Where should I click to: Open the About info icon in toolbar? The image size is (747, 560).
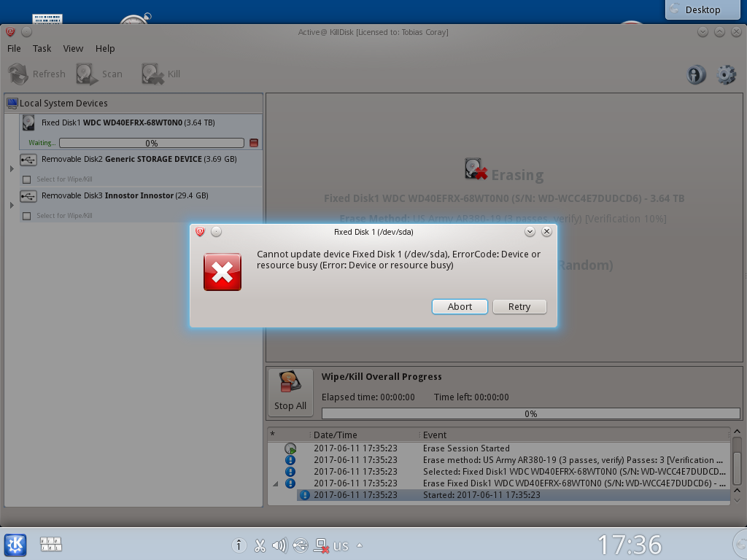(696, 75)
